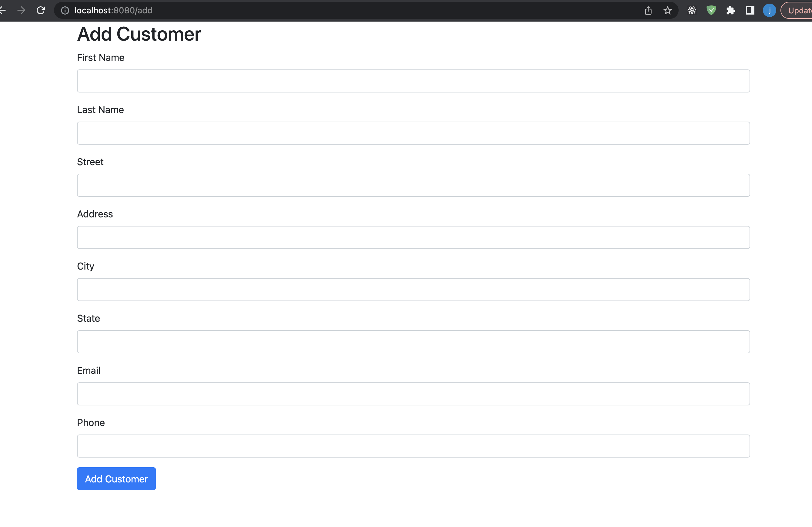This screenshot has width=812, height=527.
Task: Click the browser forward arrow
Action: (21, 10)
